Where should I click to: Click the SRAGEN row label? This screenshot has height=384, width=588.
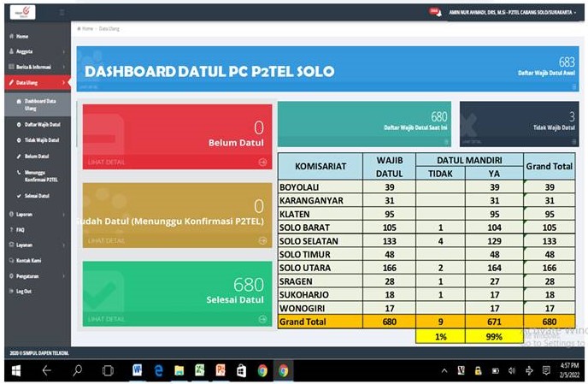tap(296, 281)
